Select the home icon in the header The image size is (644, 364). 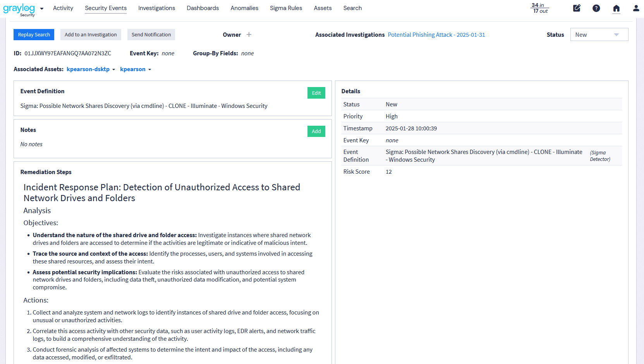click(x=616, y=8)
